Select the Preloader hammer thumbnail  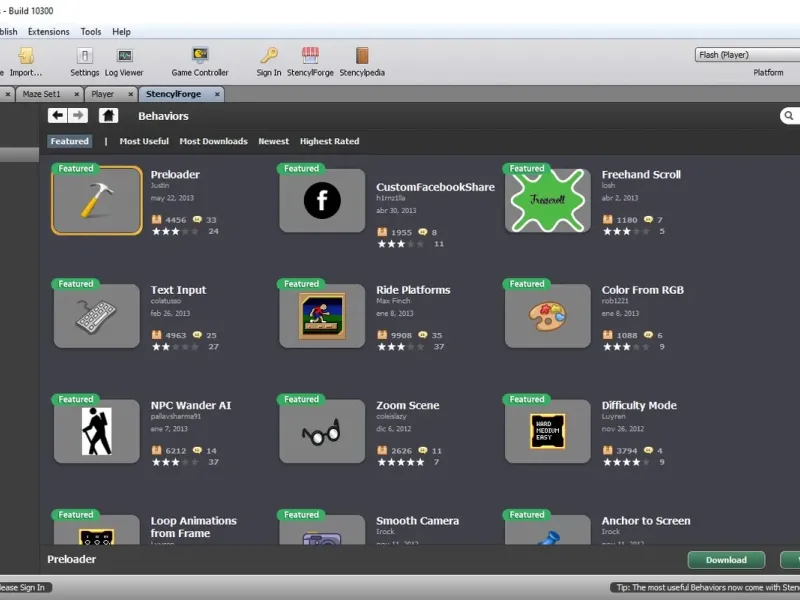point(96,201)
